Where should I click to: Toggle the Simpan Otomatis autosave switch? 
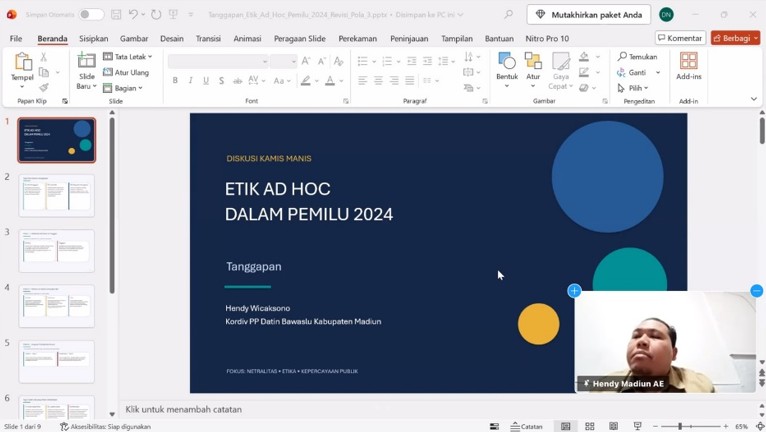[x=92, y=14]
